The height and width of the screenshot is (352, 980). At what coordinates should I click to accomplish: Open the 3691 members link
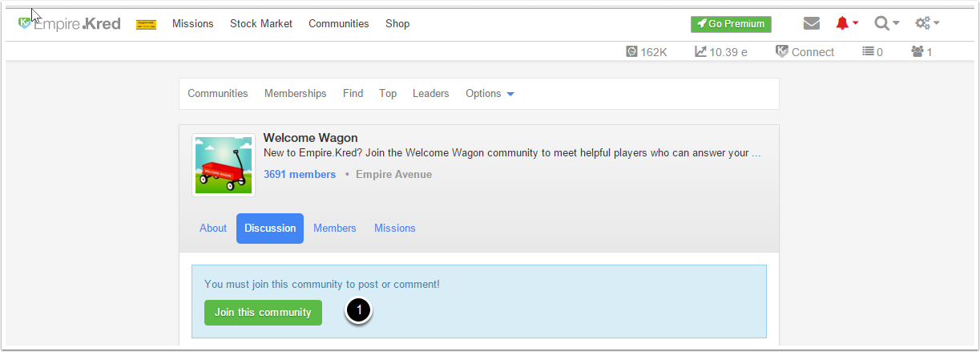pyautogui.click(x=300, y=174)
